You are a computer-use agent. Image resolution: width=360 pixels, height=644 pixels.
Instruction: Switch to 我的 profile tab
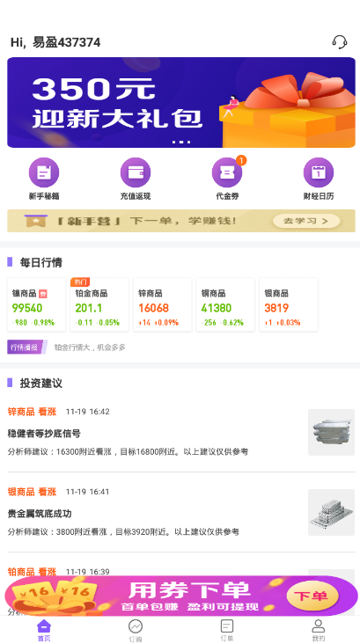click(x=318, y=630)
